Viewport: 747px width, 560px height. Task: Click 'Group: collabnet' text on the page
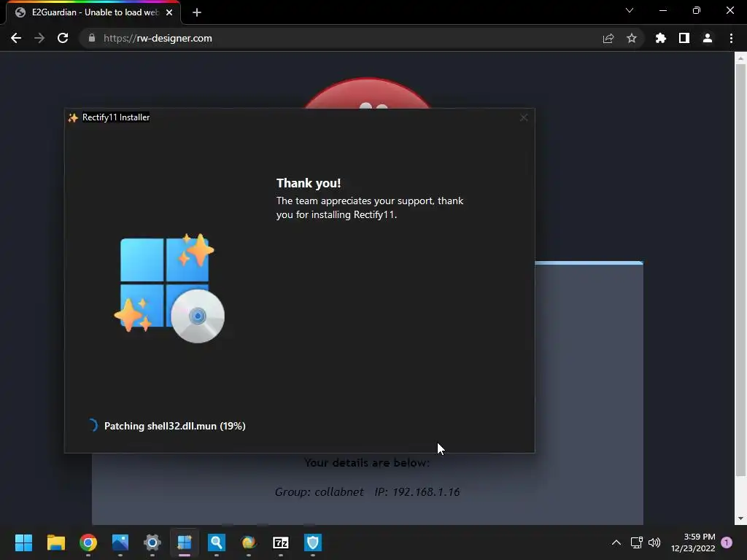(320, 492)
